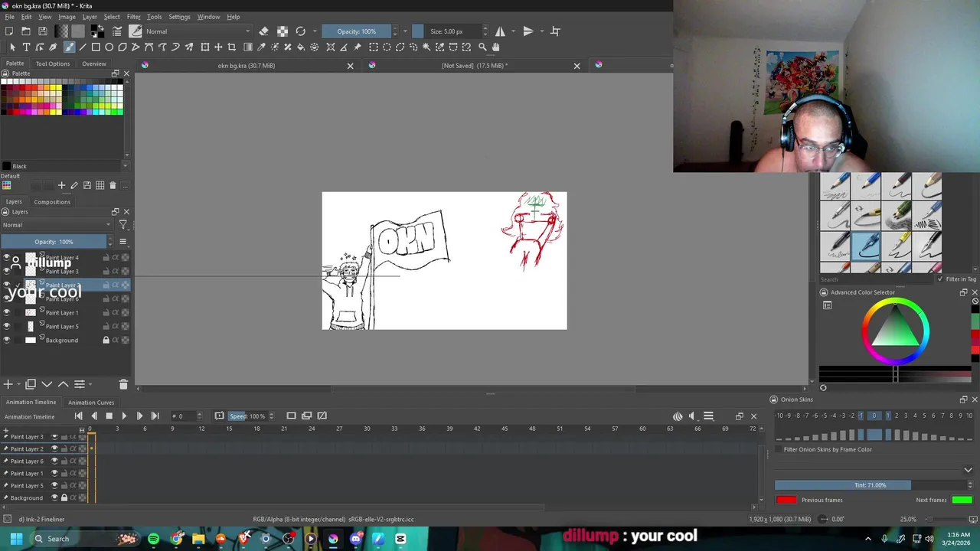The width and height of the screenshot is (980, 551).
Task: Toggle Paint Layer 6 visibility in timeline
Action: [x=54, y=461]
